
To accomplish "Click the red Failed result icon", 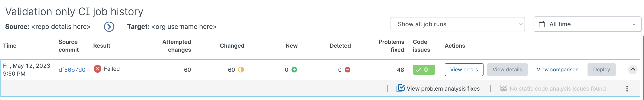I will coord(98,69).
